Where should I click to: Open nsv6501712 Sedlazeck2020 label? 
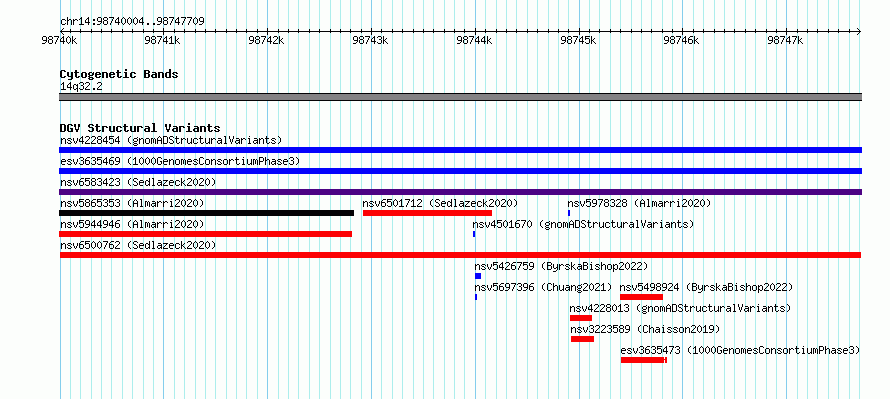click(440, 203)
